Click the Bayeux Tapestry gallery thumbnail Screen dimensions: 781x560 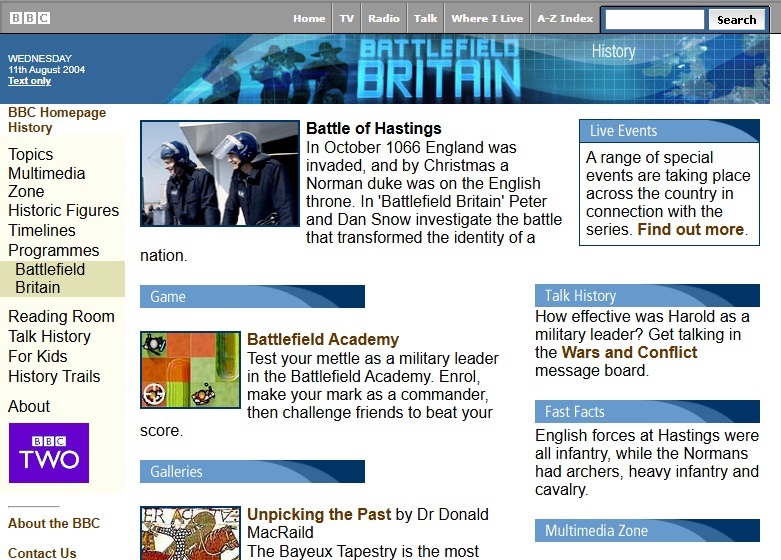click(x=190, y=533)
